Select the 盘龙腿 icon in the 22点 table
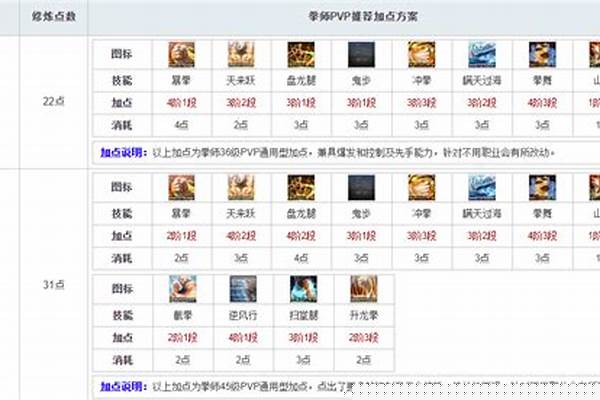This screenshot has width=600, height=400. tap(301, 55)
